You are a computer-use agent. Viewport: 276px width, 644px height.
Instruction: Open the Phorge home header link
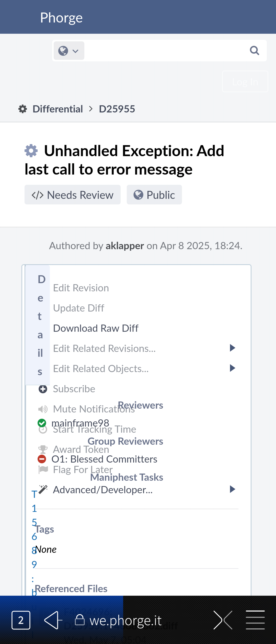tap(61, 18)
